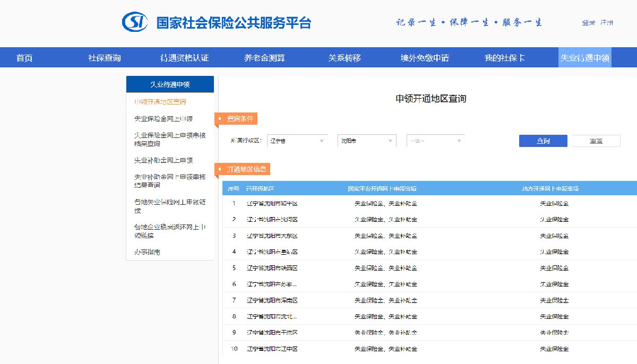Click the 登录 login link
The image size is (637, 364).
(x=588, y=23)
